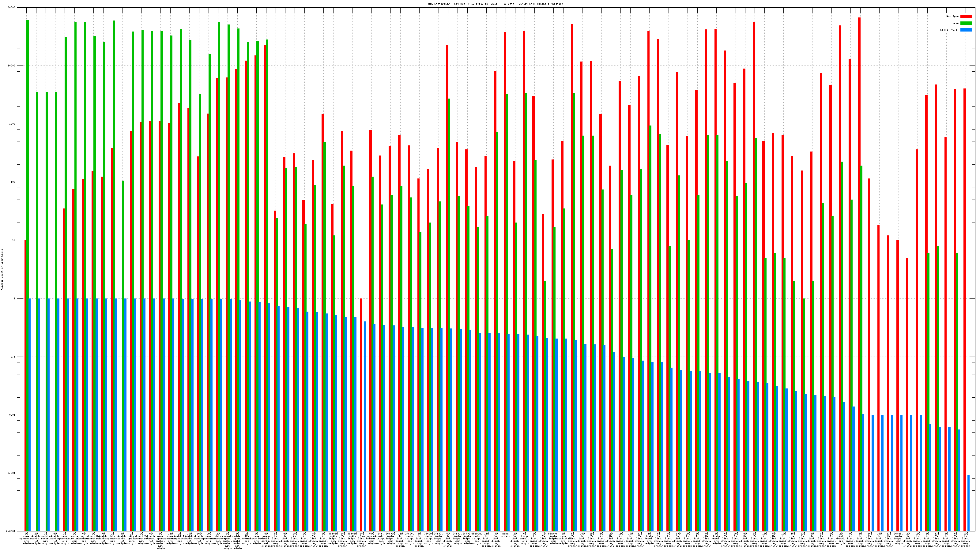Click the "Message Count or Spam Score" axis label

point(2,270)
